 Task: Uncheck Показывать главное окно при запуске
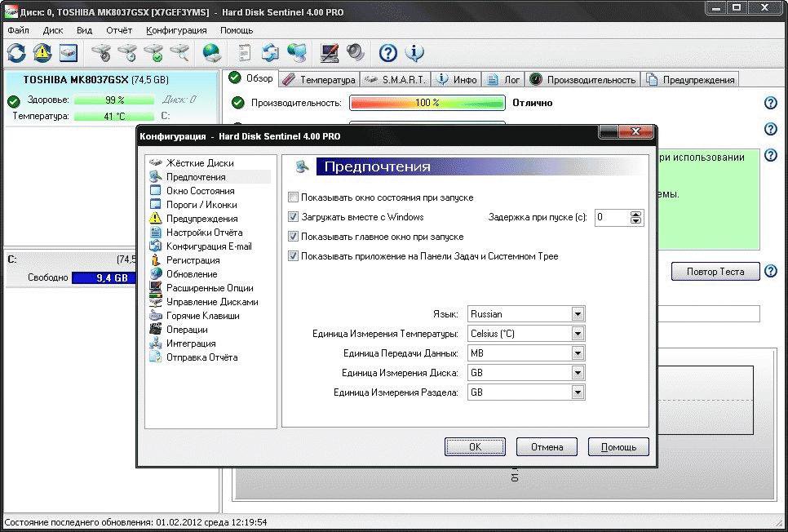[293, 237]
